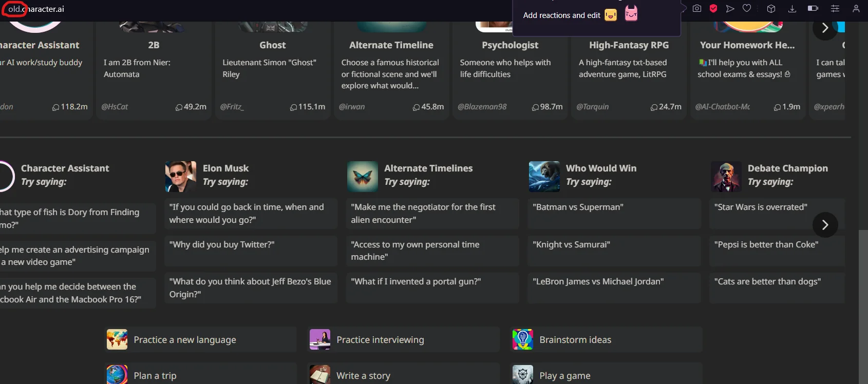868x384 pixels.
Task: Select prompt about choosing between two Macbook models
Action: (77, 293)
